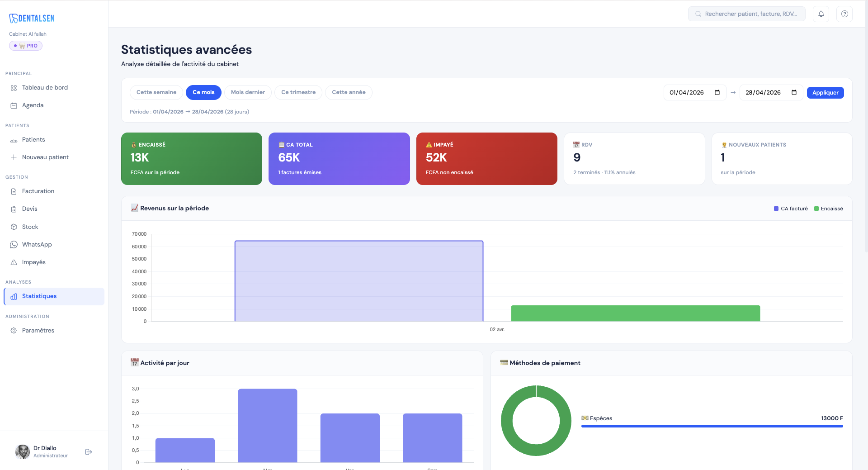Image resolution: width=868 pixels, height=470 pixels.
Task: Click the Activité par jour calendar icon
Action: pos(135,363)
